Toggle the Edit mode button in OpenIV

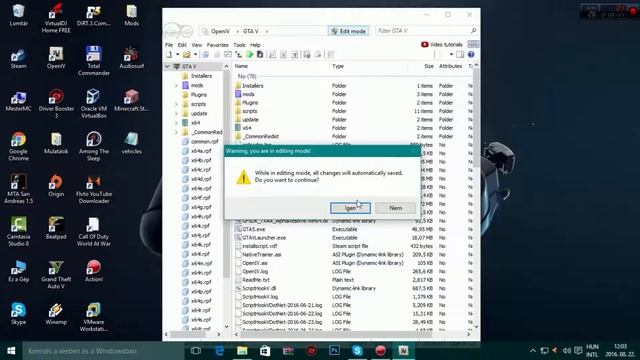click(349, 31)
